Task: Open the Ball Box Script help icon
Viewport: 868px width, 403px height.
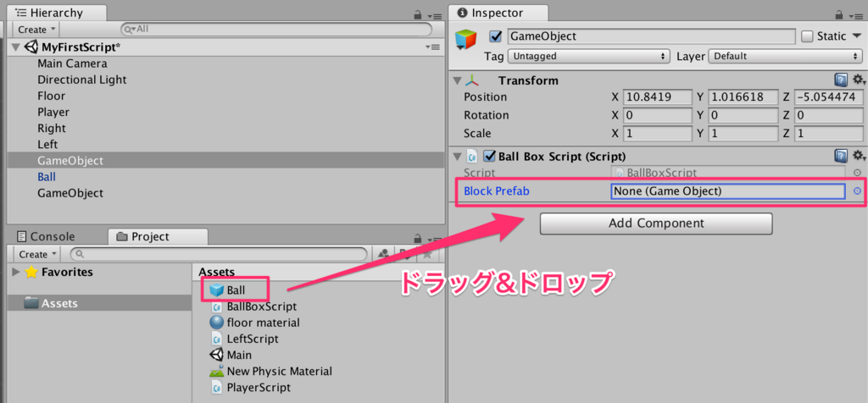Action: pyautogui.click(x=841, y=156)
